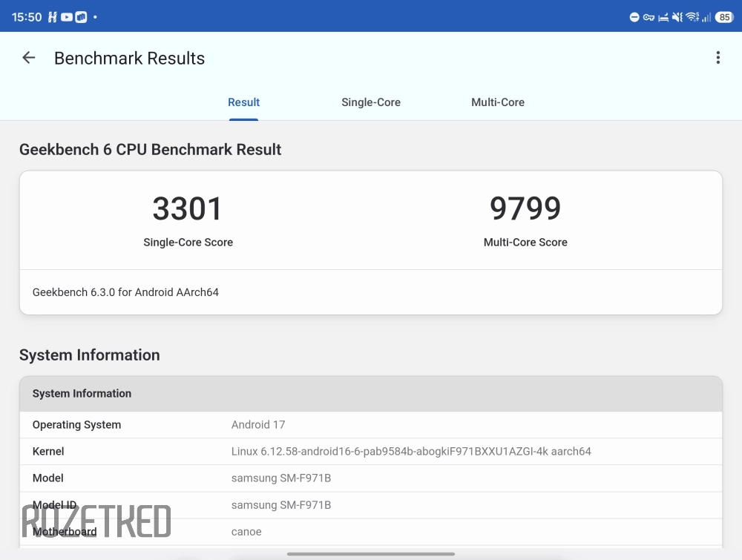The height and width of the screenshot is (560, 742).
Task: Tap the cellular signal bars icon
Action: (x=706, y=18)
